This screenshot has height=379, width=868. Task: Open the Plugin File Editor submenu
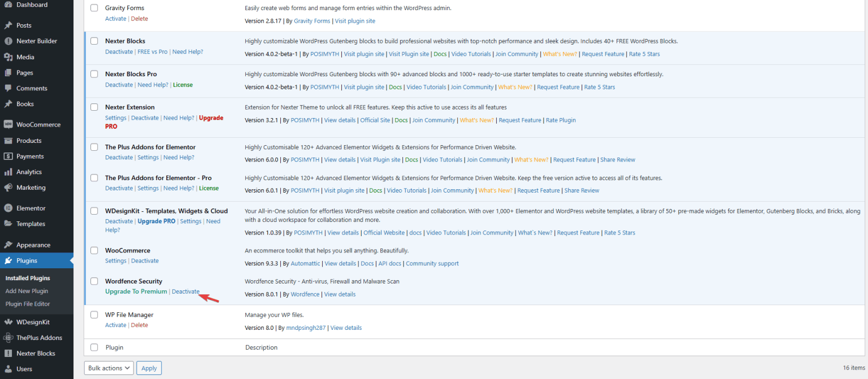[28, 304]
